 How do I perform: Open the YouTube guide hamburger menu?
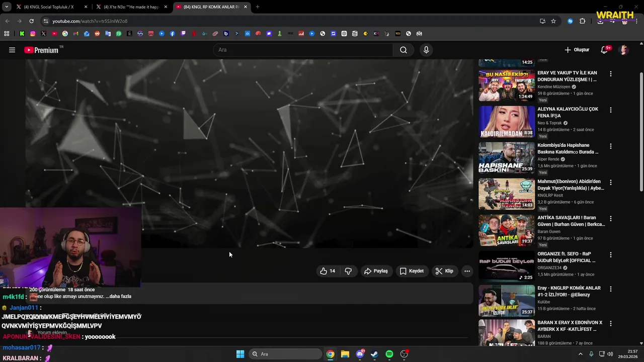point(12,50)
